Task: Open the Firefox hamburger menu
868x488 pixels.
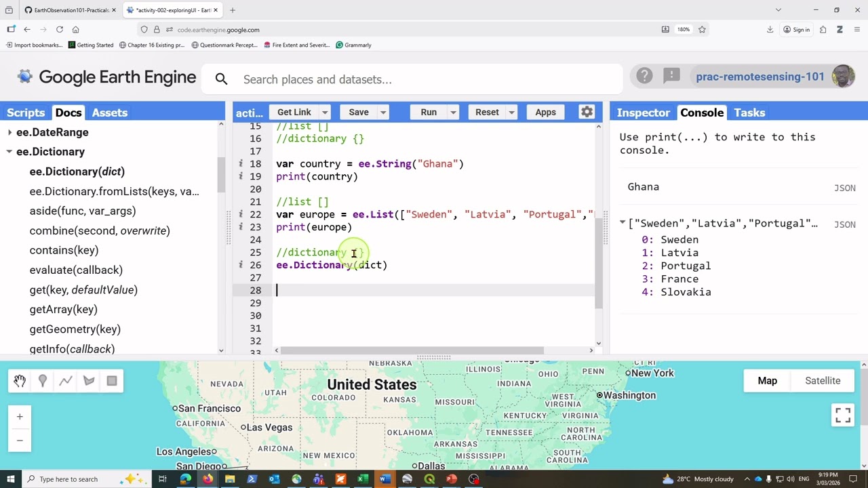Action: point(857,30)
